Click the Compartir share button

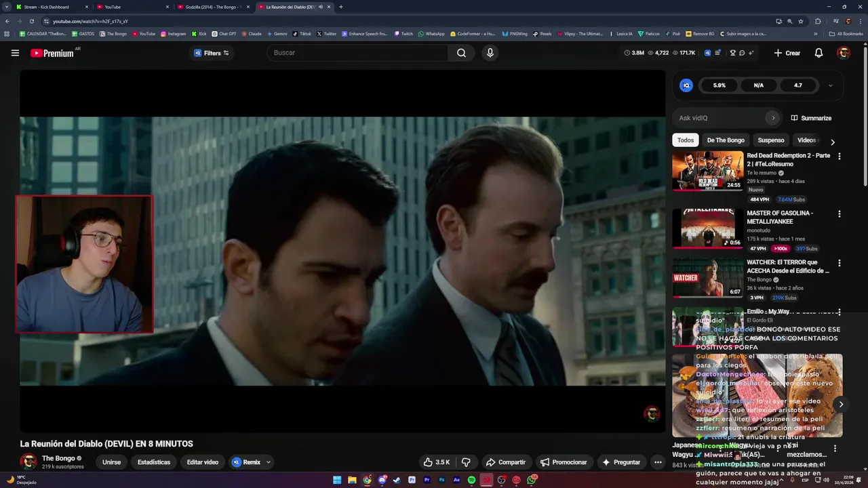pyautogui.click(x=505, y=462)
